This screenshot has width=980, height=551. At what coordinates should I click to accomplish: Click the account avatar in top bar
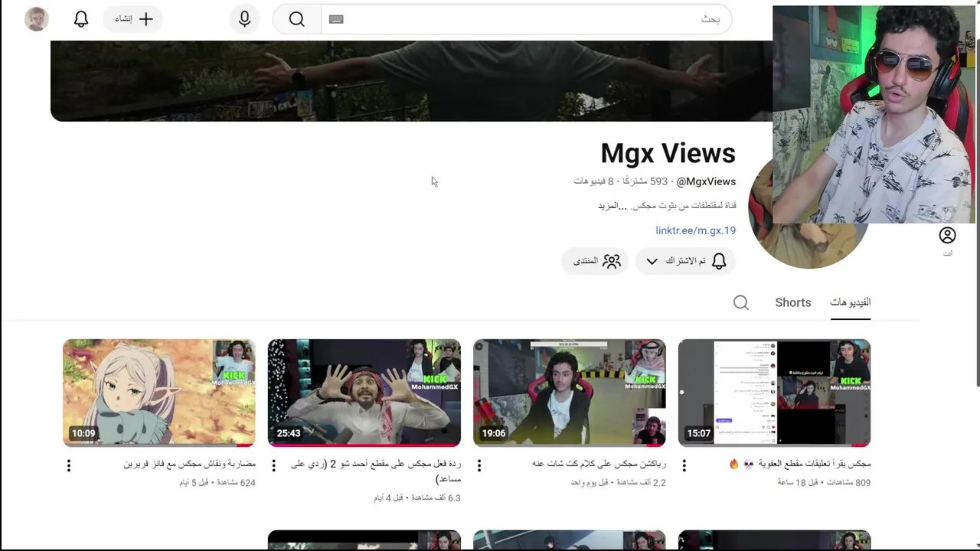point(37,19)
